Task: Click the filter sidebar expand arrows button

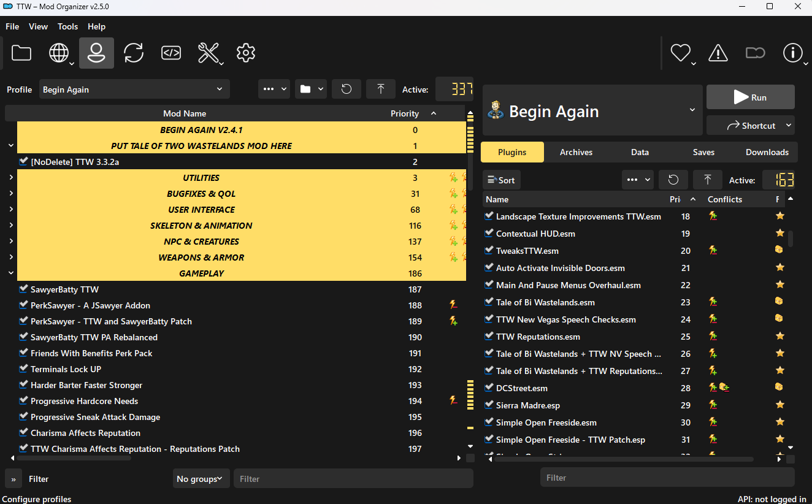Action: pyautogui.click(x=13, y=479)
